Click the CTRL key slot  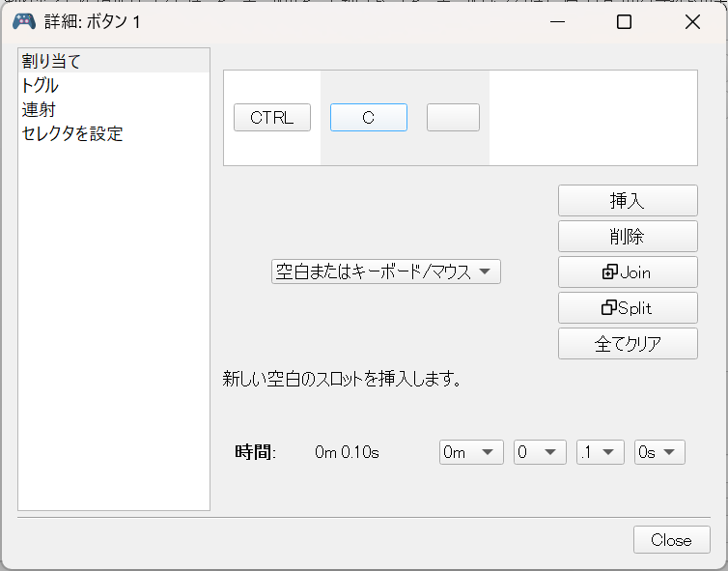271,118
